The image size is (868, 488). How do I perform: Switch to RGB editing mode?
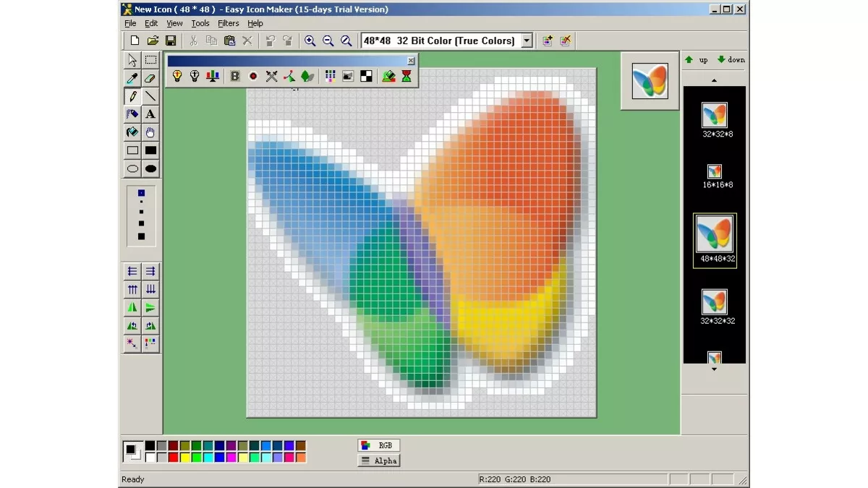tap(378, 445)
